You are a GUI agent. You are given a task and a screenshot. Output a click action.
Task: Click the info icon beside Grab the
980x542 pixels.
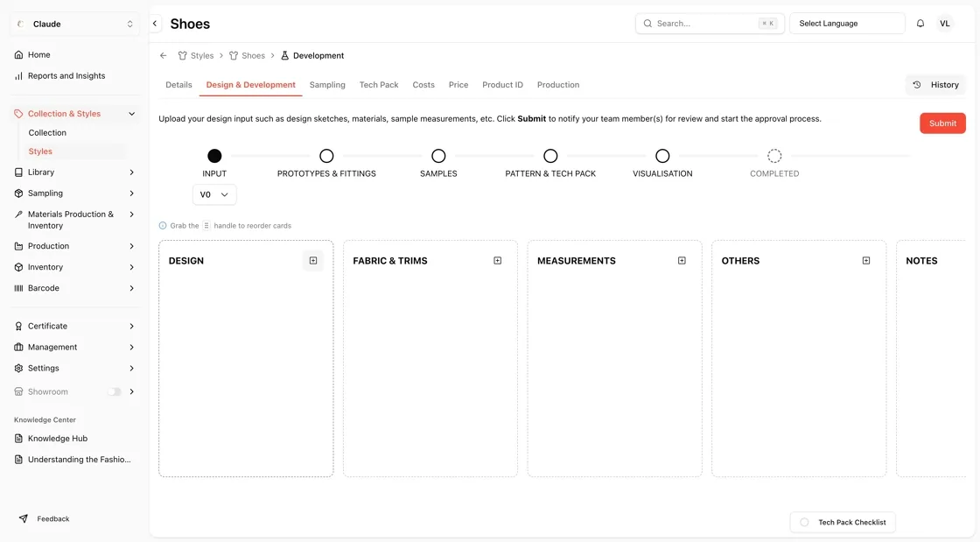point(163,226)
